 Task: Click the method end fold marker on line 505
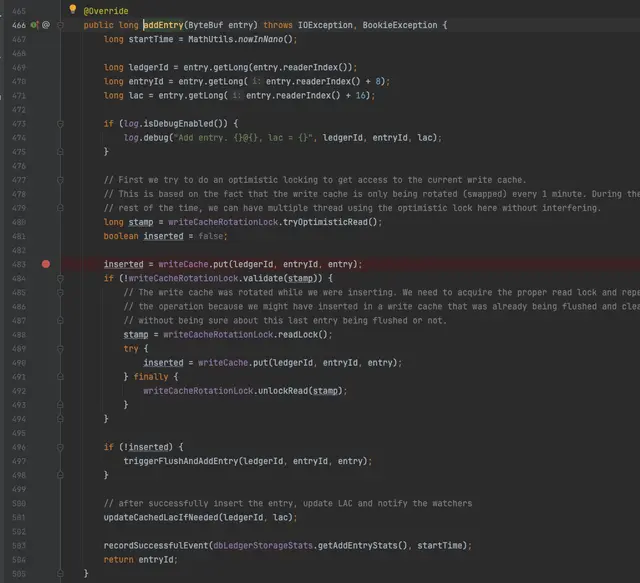coord(60,574)
